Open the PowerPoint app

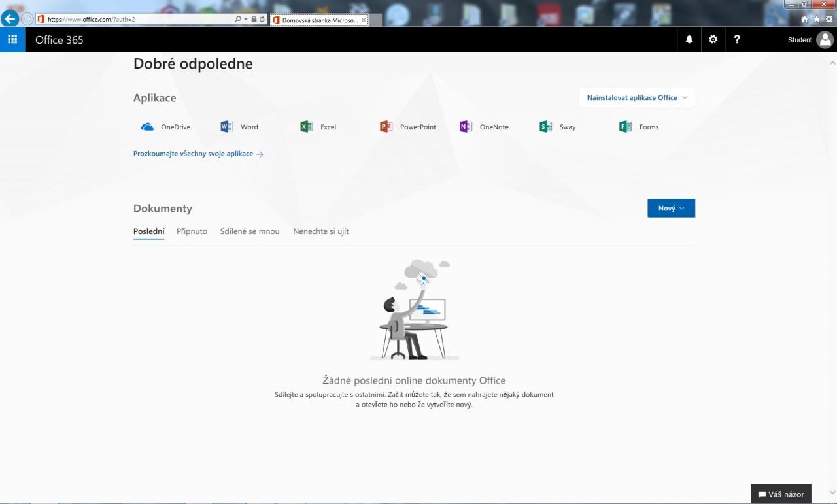[408, 127]
